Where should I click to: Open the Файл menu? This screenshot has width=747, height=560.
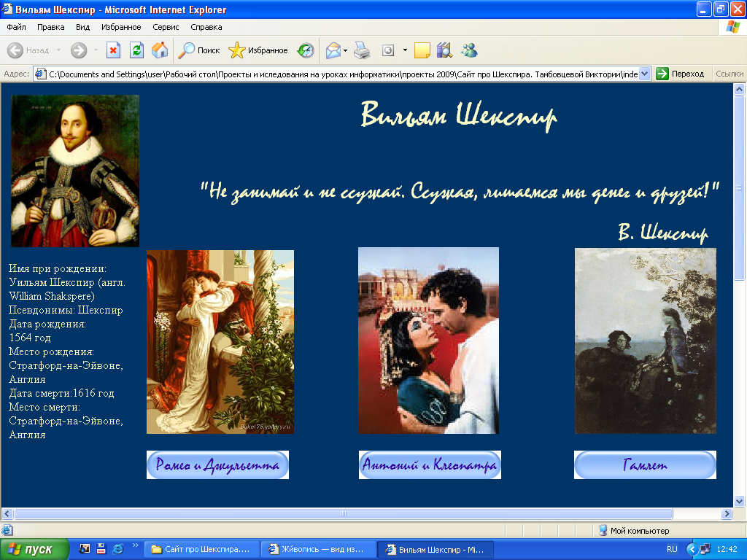click(16, 27)
